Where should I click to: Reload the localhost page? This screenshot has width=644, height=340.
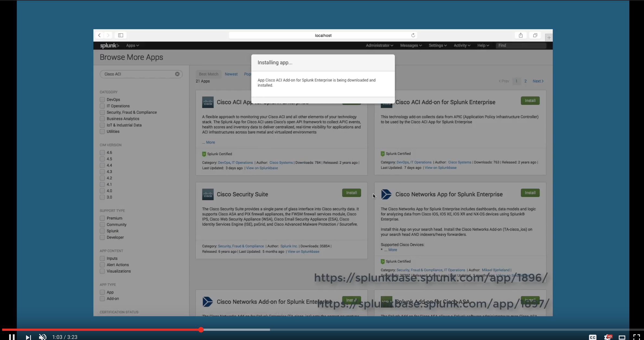coord(413,35)
